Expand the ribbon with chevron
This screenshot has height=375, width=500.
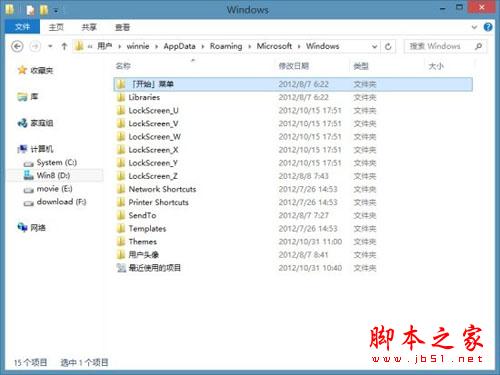coord(474,27)
